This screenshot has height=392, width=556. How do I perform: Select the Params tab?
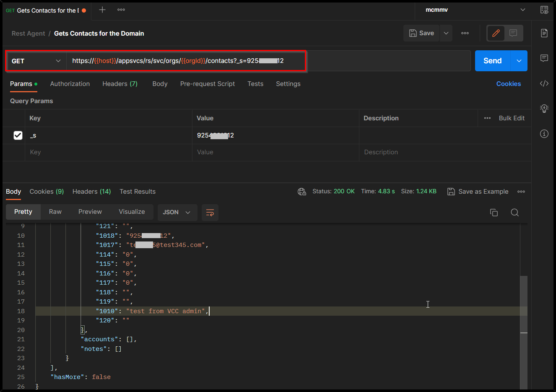23,84
